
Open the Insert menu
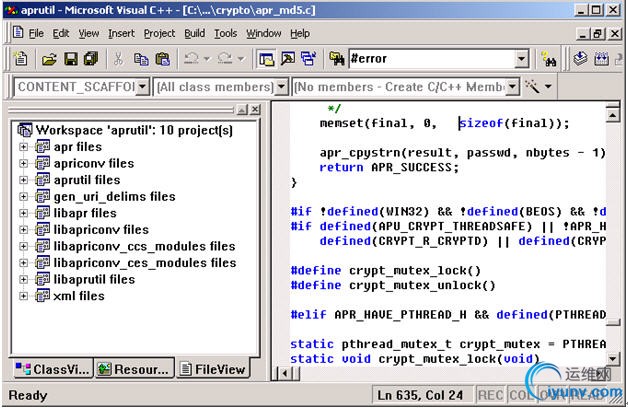click(x=121, y=33)
